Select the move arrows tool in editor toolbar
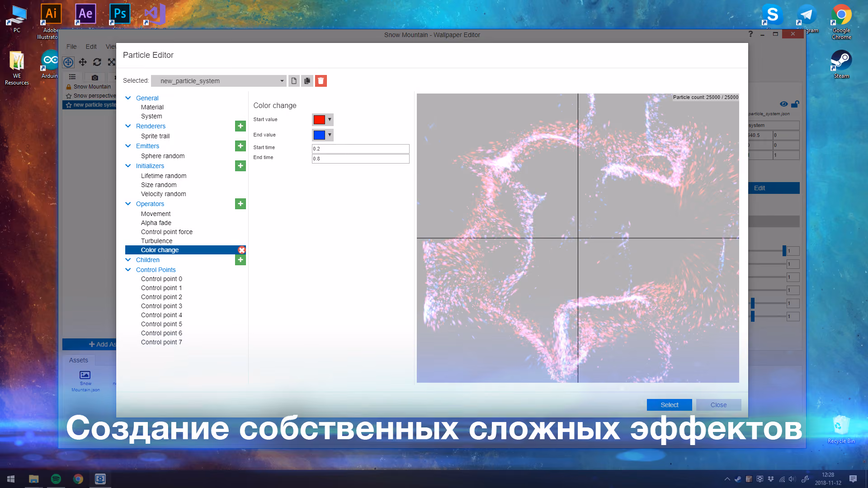Viewport: 868px width, 488px height. 83,62
